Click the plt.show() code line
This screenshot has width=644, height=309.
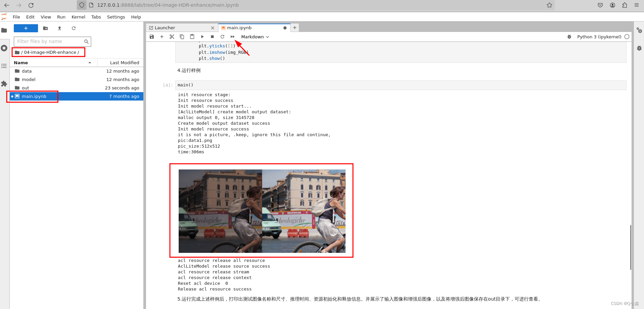coord(212,59)
